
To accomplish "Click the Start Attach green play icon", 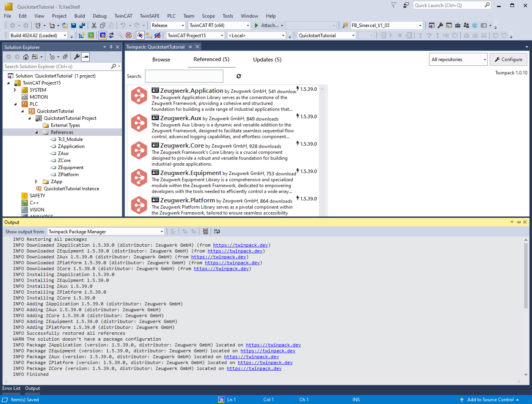I will pyautogui.click(x=256, y=25).
